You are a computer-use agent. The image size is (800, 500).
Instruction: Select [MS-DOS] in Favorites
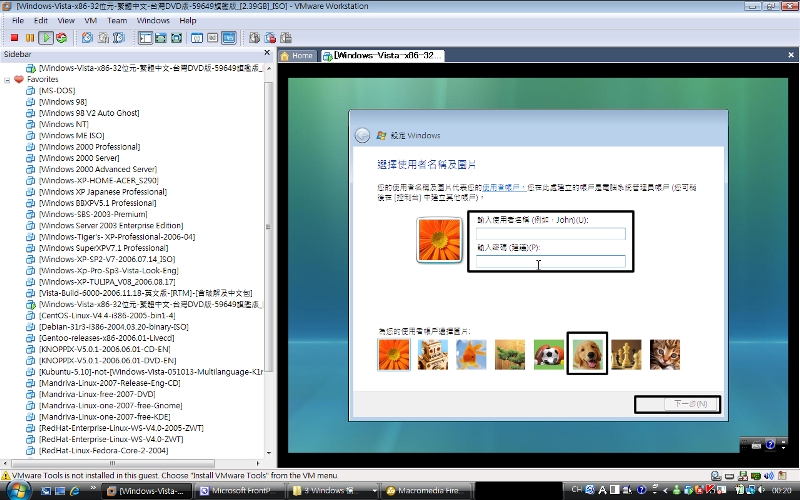point(57,90)
